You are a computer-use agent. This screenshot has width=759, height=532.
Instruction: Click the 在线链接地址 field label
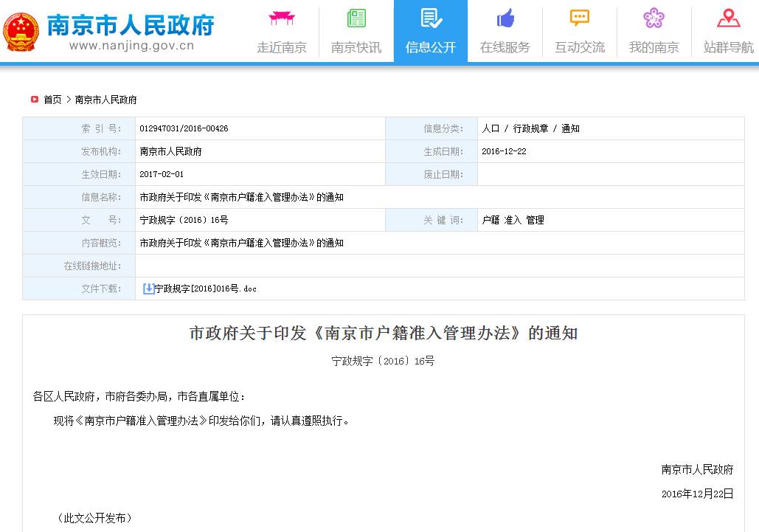coord(92,266)
